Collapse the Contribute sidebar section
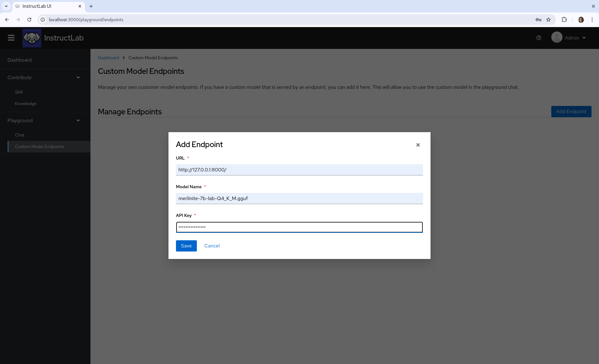This screenshot has height=364, width=599. (78, 78)
